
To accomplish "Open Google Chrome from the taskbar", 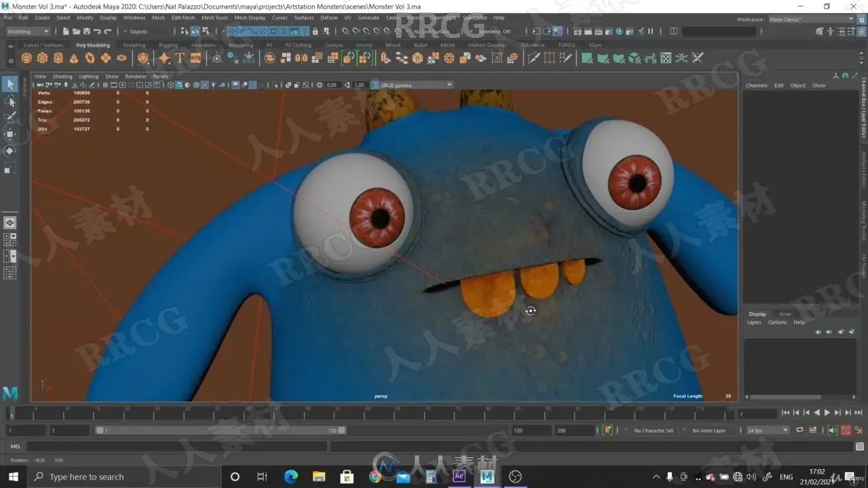I will click(375, 476).
